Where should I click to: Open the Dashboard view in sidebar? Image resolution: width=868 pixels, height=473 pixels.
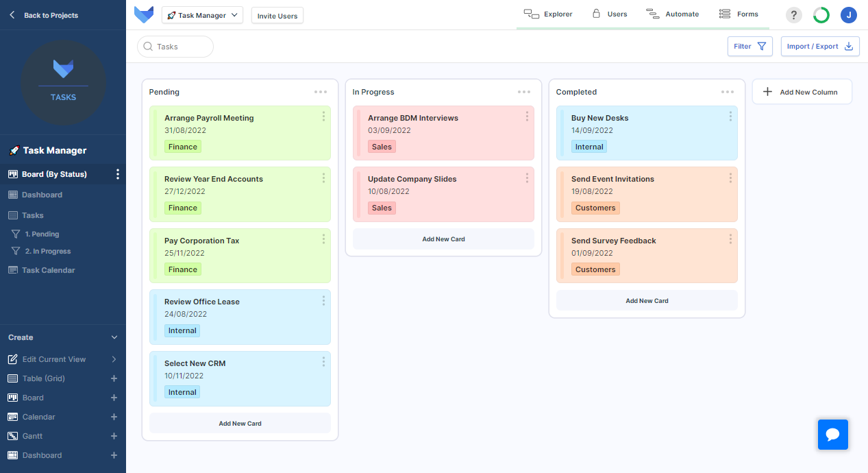[42, 195]
